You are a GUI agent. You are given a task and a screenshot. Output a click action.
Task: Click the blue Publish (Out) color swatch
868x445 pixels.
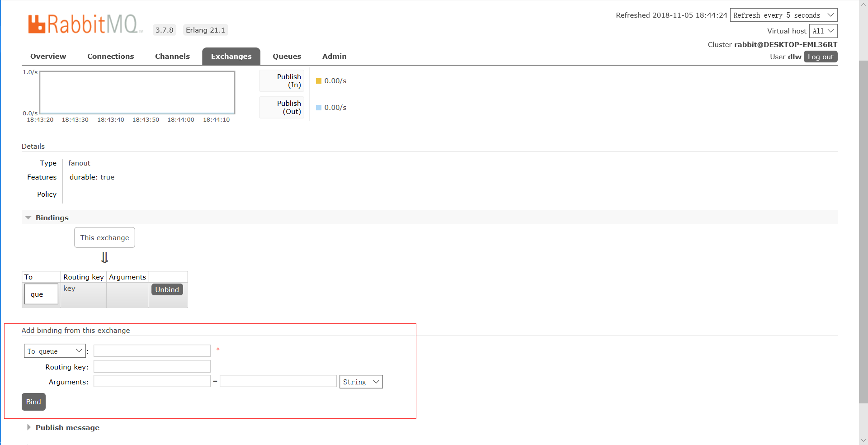(319, 108)
